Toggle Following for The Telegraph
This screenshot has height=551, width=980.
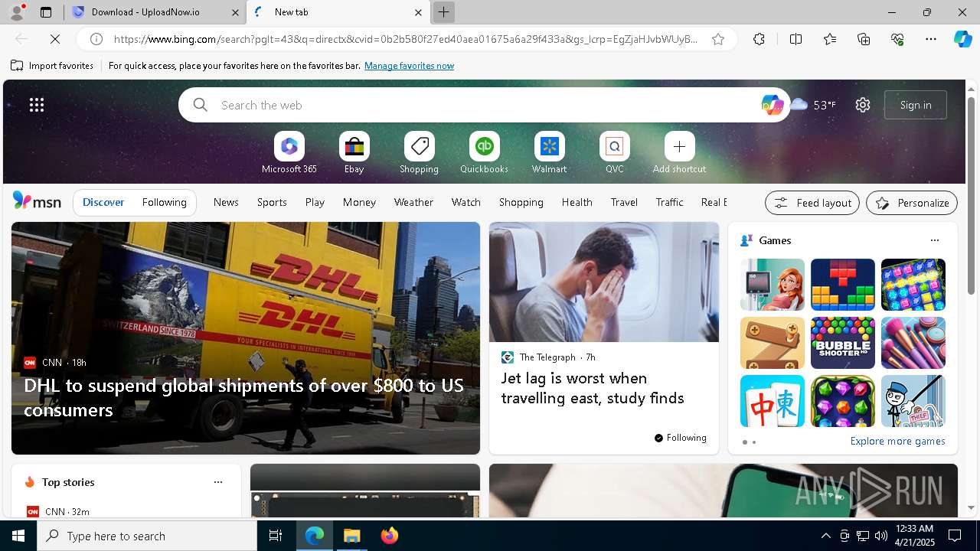(x=681, y=438)
